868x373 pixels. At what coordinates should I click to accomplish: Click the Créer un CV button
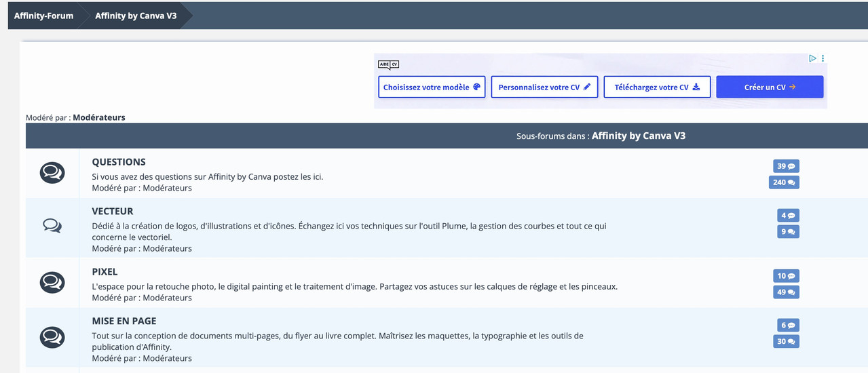coord(770,87)
